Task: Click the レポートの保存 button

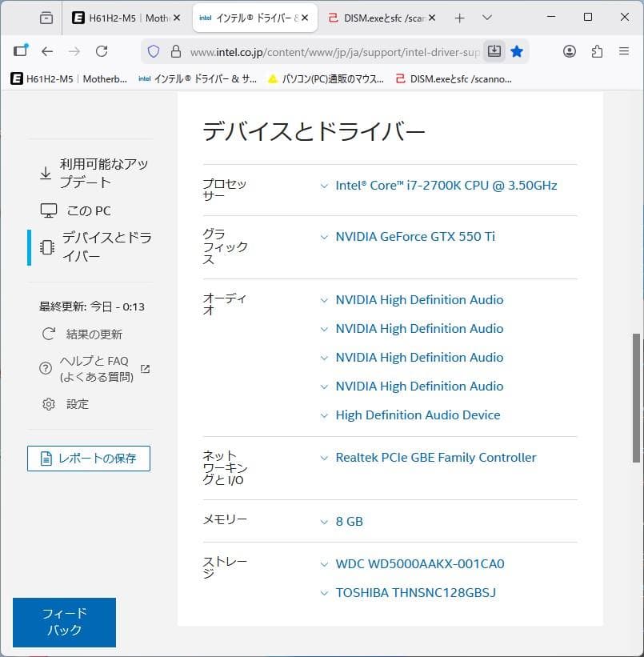Action: [x=88, y=459]
